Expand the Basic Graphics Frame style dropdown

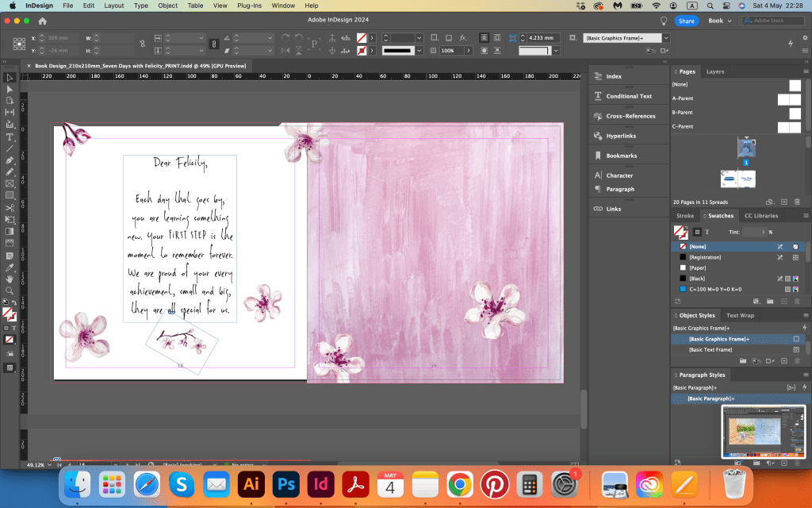click(666, 38)
